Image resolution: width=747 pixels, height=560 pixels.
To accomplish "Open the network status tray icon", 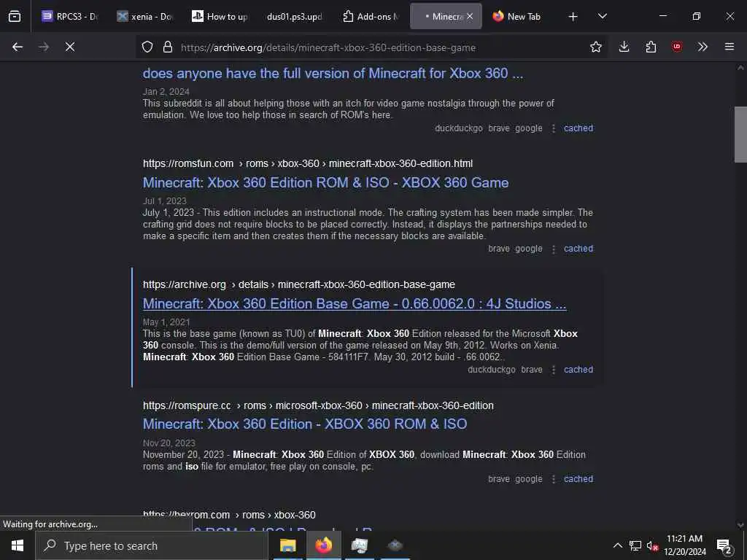I will 635,545.
